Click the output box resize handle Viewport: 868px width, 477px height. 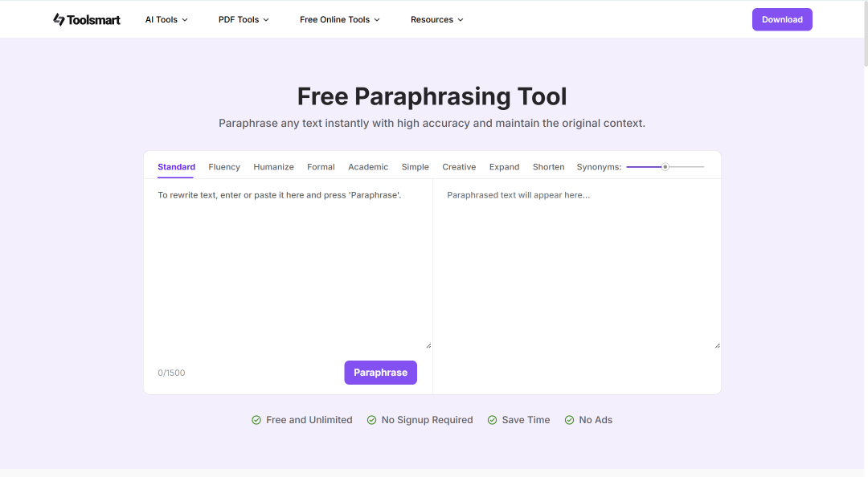[x=718, y=345]
